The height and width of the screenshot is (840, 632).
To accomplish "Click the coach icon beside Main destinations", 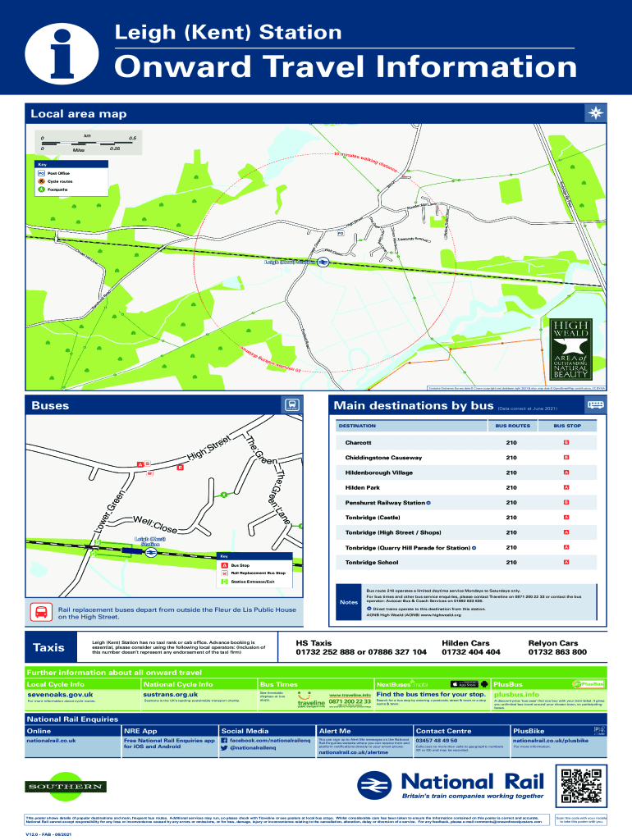I will [x=595, y=405].
